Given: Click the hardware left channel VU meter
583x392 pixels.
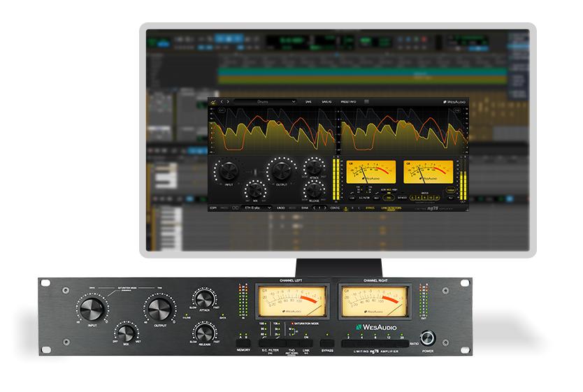Looking at the screenshot, I should (x=292, y=300).
